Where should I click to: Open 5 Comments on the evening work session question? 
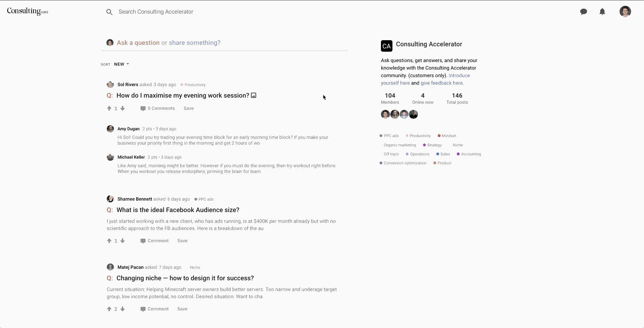click(161, 108)
